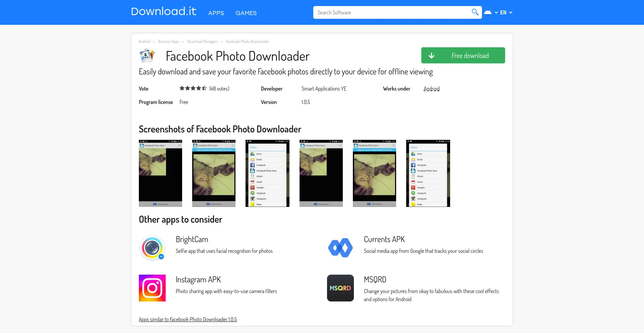Open sixth screenshot showing Share list
Screen dimensions: 644x333
428,173
